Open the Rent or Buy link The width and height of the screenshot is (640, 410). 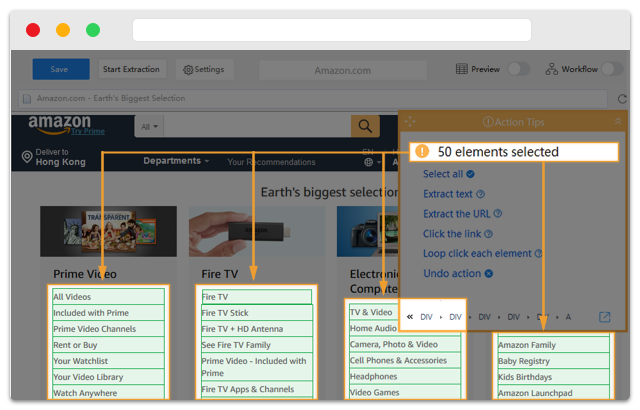point(108,345)
